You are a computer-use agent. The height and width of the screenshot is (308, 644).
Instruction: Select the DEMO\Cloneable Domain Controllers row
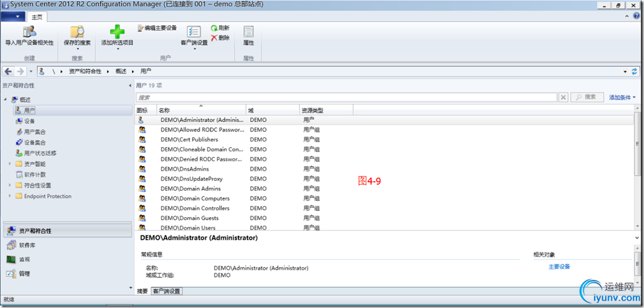(384, 149)
